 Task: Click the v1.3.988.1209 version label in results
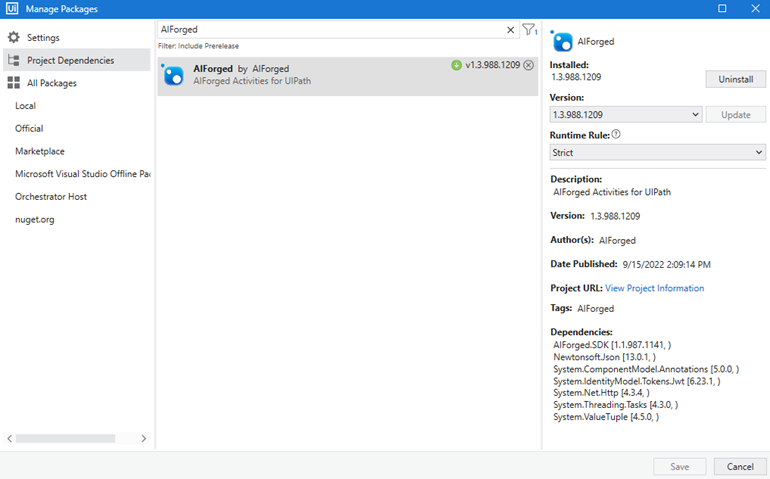493,65
